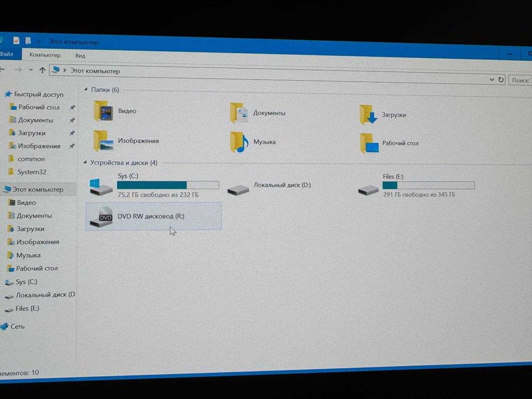Screen dimensions: 532x399
Task: Select Документы under Этот компьютер in sidebar
Action: (34, 215)
